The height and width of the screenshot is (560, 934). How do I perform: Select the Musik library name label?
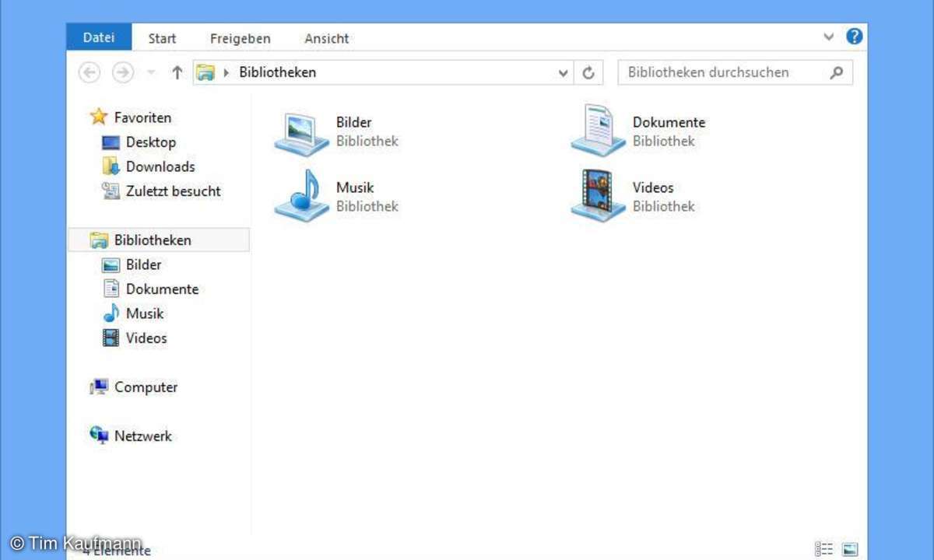[x=355, y=187]
